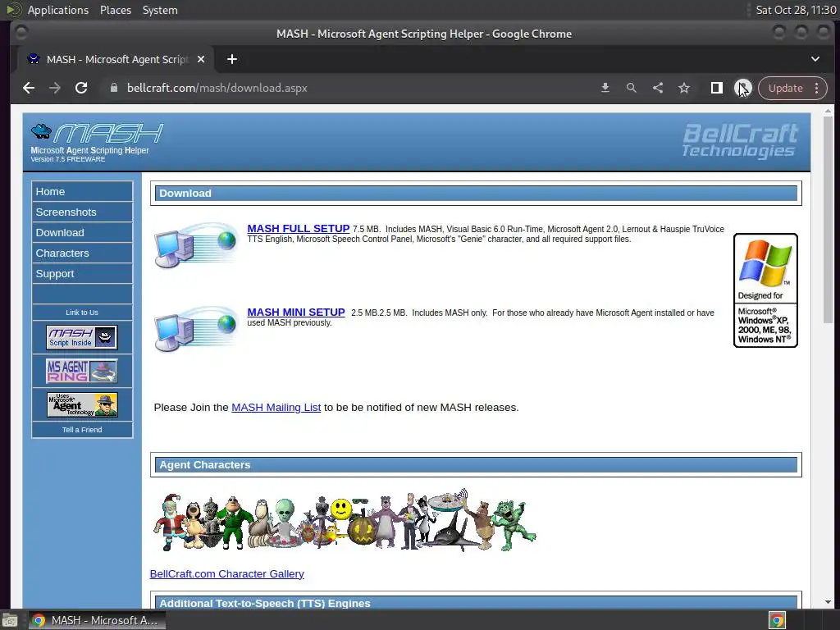Open the MASH Mailing List link
The image size is (840, 630).
pos(276,407)
